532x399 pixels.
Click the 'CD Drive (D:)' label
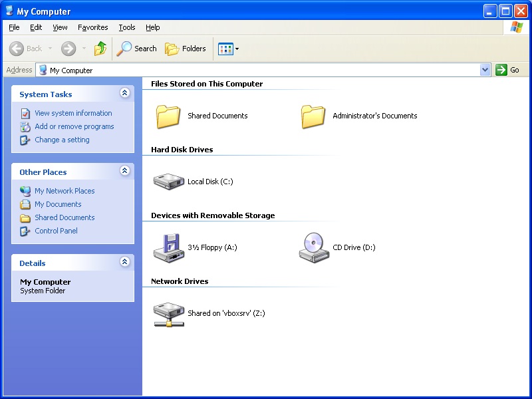(354, 247)
